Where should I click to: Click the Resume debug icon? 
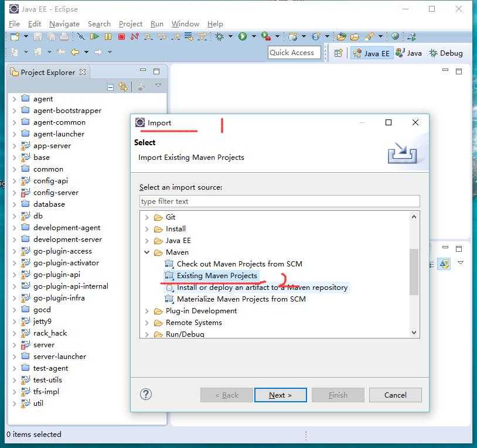(x=94, y=37)
